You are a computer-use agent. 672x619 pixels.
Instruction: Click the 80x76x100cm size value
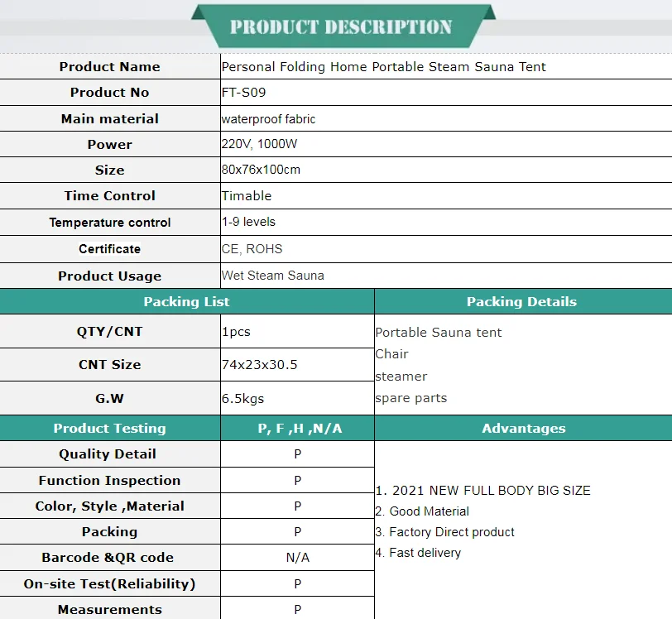click(261, 170)
